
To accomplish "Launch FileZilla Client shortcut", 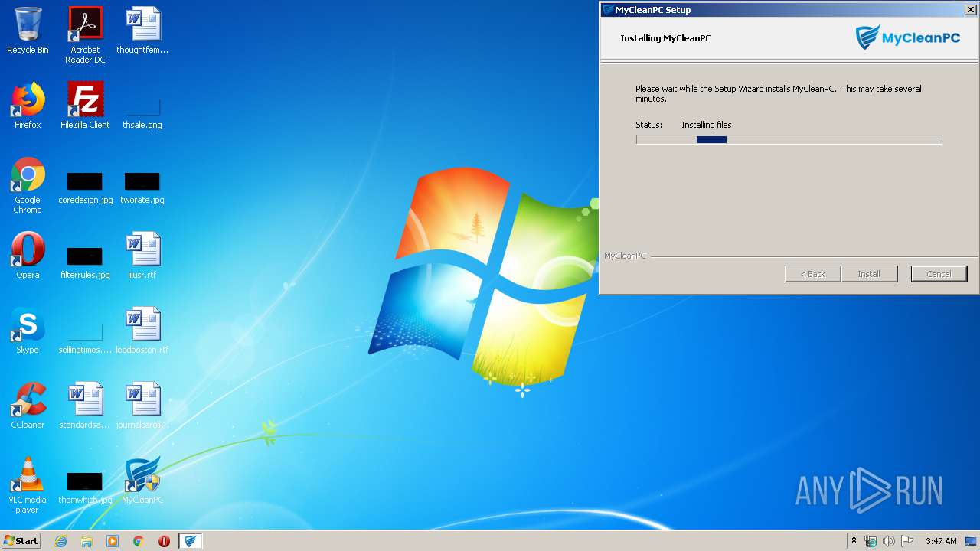I will [x=85, y=106].
